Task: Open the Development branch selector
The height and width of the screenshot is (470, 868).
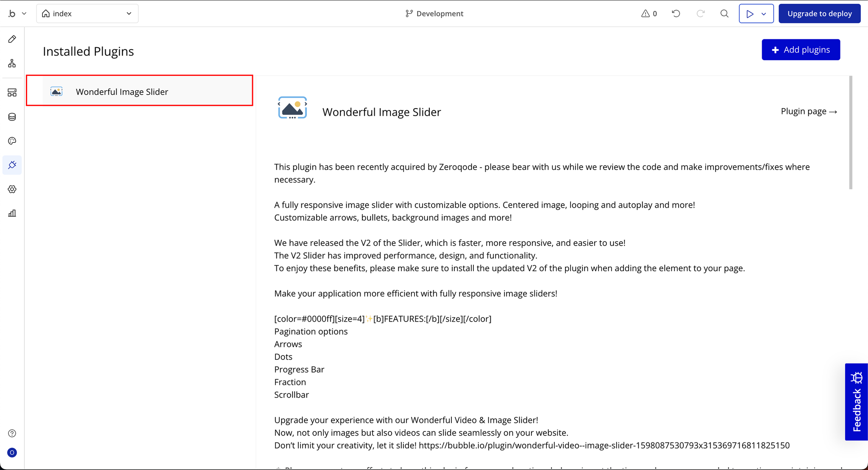Action: point(434,14)
